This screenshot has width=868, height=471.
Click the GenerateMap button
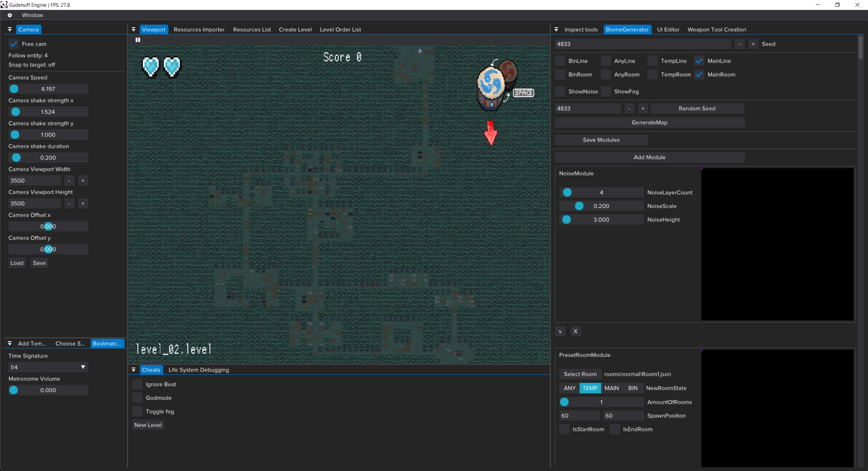(649, 123)
